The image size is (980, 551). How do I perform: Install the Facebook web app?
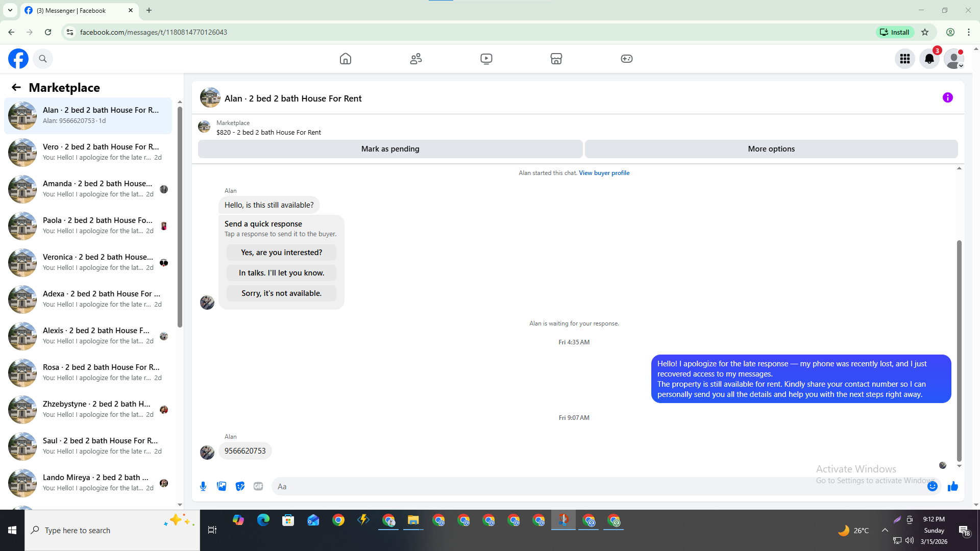point(895,32)
